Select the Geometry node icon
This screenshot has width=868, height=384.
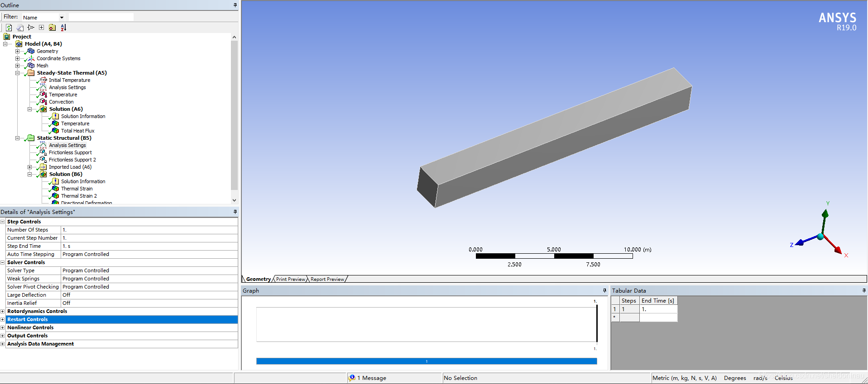31,51
